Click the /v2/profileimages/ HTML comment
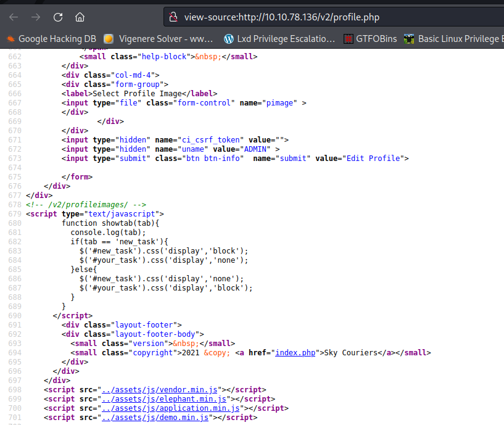This screenshot has height=425, width=504. tap(86, 205)
